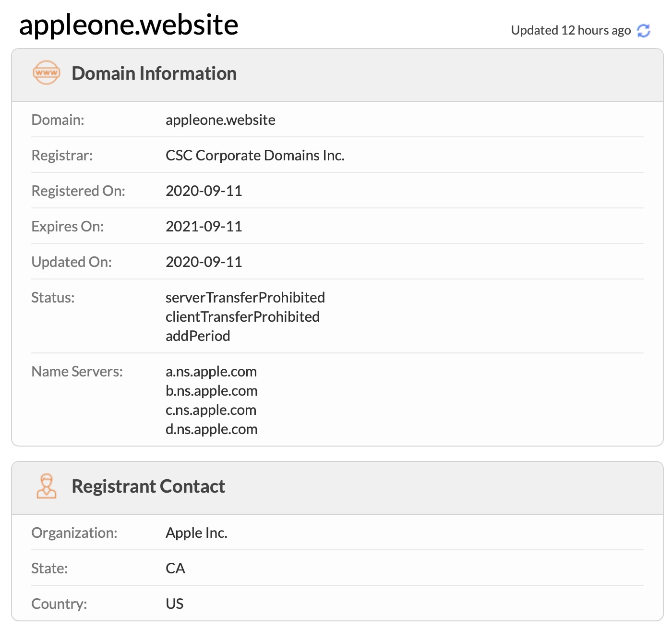This screenshot has width=672, height=630.
Task: Click the Country: label
Action: click(x=59, y=604)
